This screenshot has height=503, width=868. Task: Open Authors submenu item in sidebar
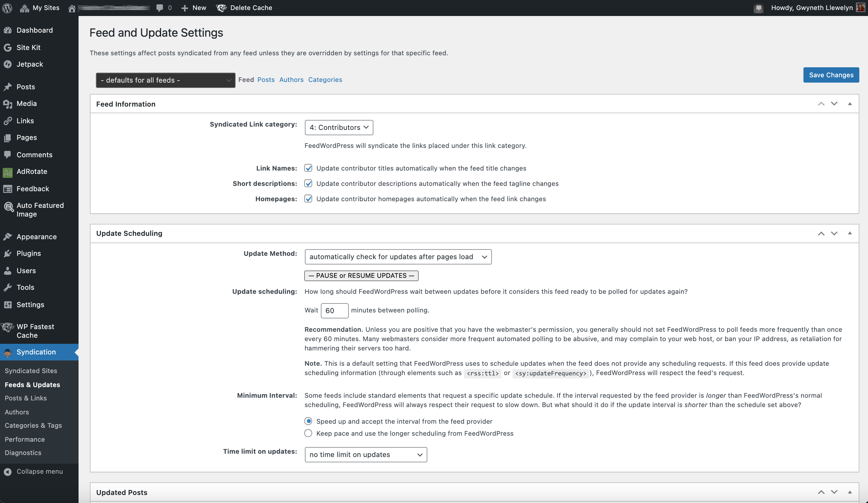tap(17, 412)
